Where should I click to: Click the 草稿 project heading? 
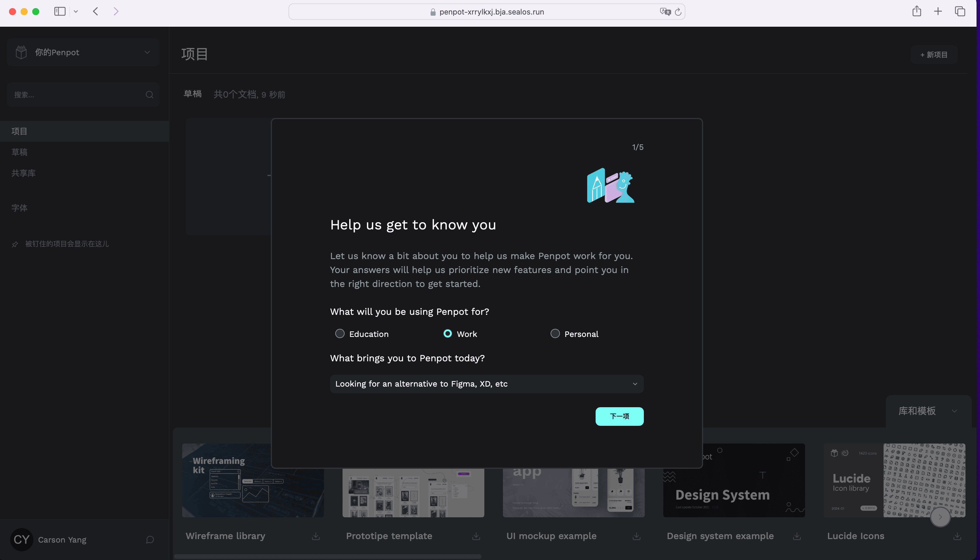[x=193, y=94]
